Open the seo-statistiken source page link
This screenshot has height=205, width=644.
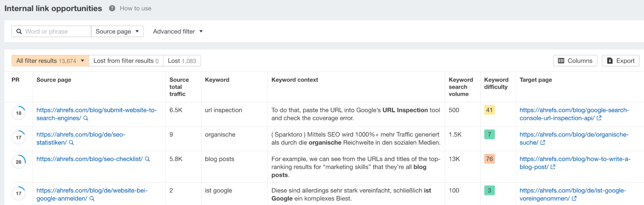[81, 135]
